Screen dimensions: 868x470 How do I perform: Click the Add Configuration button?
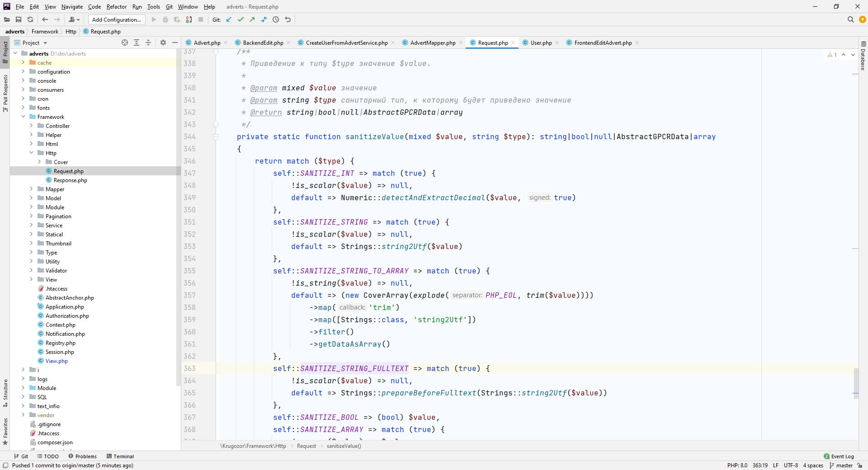117,19
